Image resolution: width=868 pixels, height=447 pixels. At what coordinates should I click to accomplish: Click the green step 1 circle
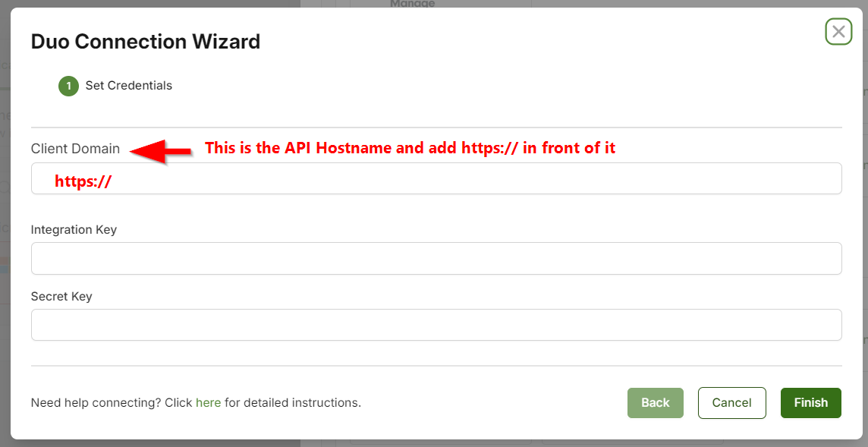click(68, 86)
